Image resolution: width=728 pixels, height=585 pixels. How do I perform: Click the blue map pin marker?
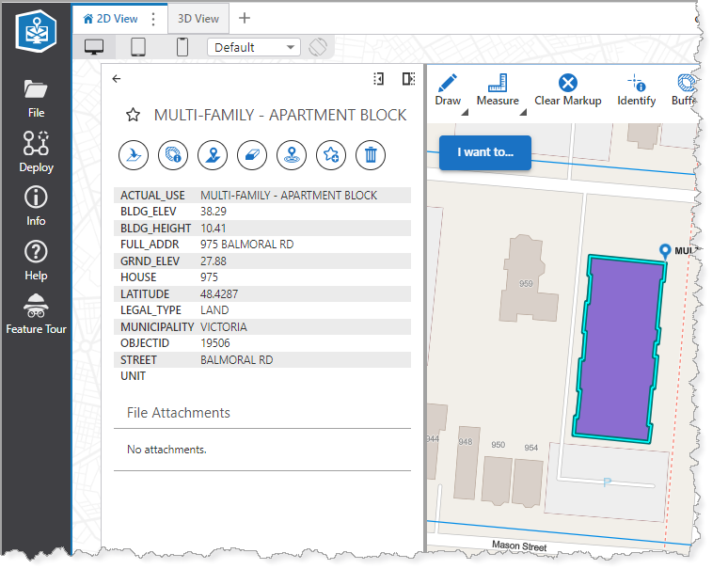pyautogui.click(x=665, y=251)
